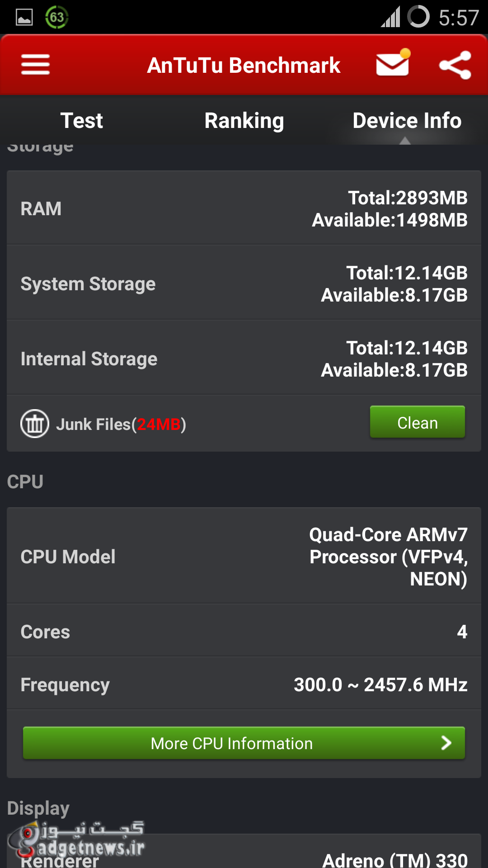488x868 pixels.
Task: Tap the arrow chevron on More CPU Information
Action: click(446, 743)
